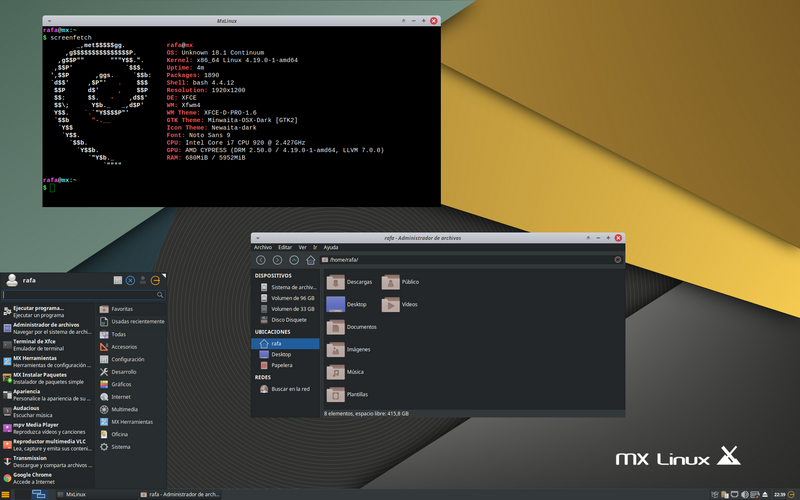Open the Ir menu
This screenshot has width=800, height=500.
(x=315, y=247)
